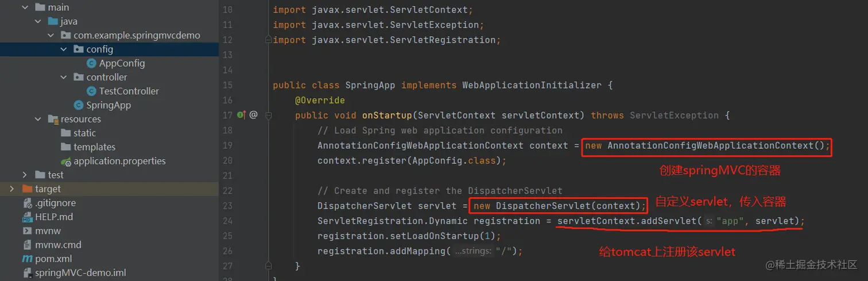Expand the test folder chevron

coord(25,175)
